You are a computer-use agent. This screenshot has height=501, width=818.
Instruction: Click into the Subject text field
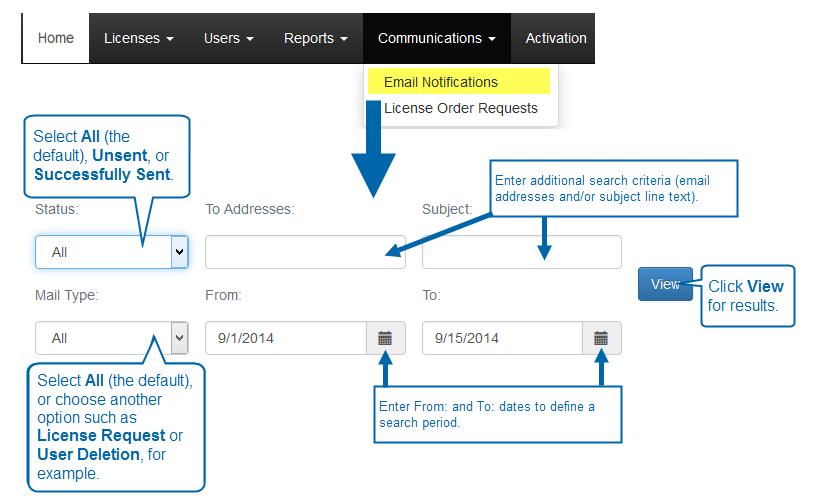(x=521, y=252)
